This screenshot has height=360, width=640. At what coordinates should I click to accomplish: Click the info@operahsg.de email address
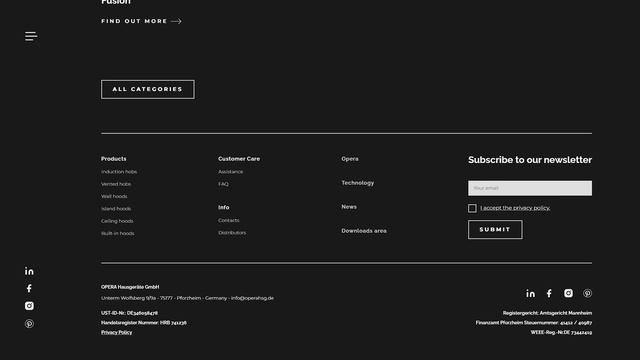(252, 298)
